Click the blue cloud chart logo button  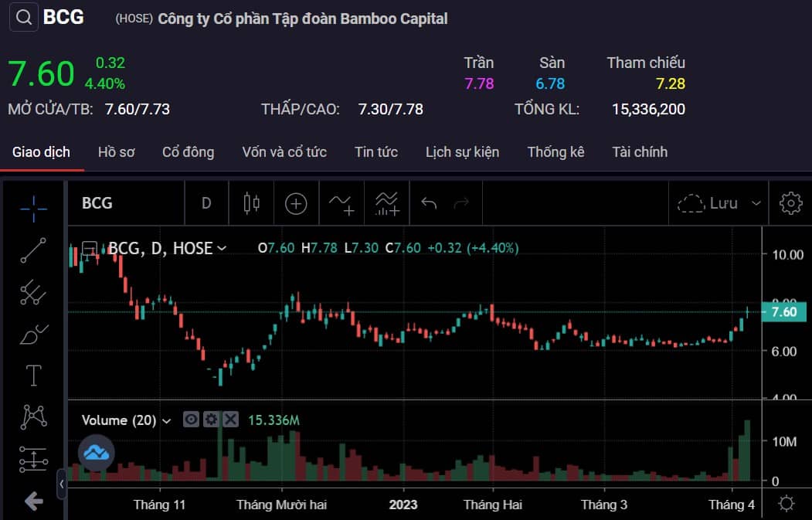[x=97, y=453]
